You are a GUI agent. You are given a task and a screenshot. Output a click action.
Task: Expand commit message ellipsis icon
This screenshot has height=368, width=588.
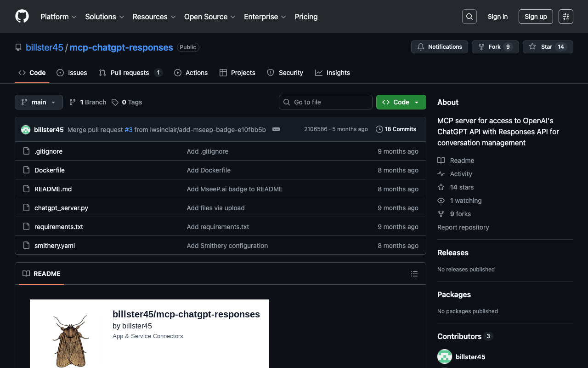pyautogui.click(x=276, y=129)
